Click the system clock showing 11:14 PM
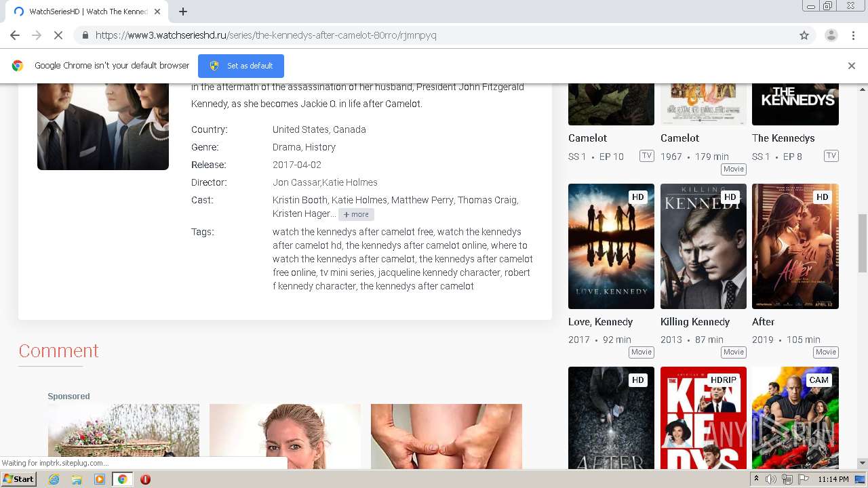The width and height of the screenshot is (868, 488). click(x=833, y=479)
